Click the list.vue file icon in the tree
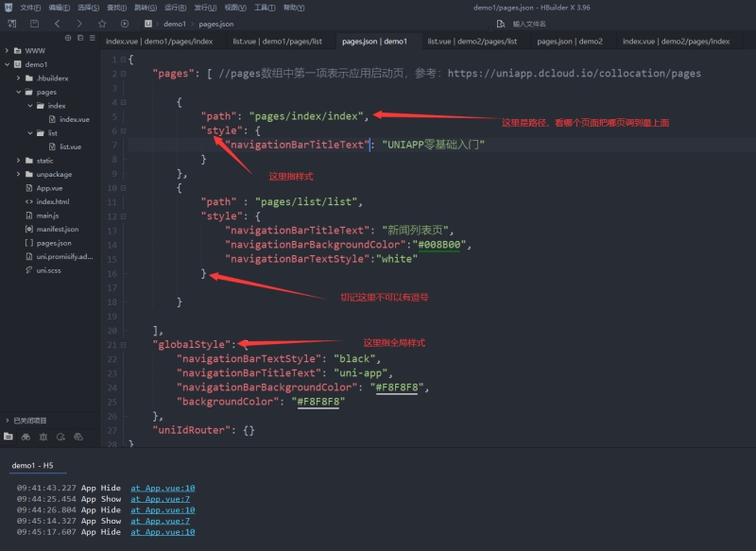Viewport: 756px width, 551px height. [x=52, y=146]
